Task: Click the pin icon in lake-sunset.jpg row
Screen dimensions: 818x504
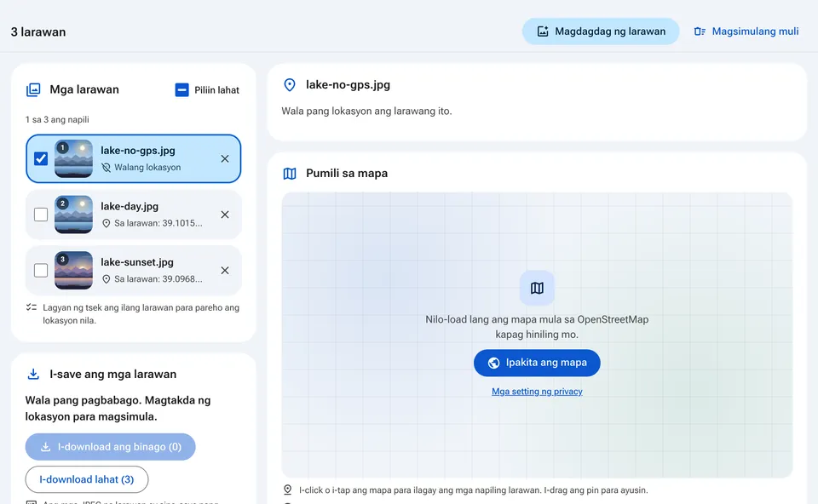Action: tap(106, 279)
